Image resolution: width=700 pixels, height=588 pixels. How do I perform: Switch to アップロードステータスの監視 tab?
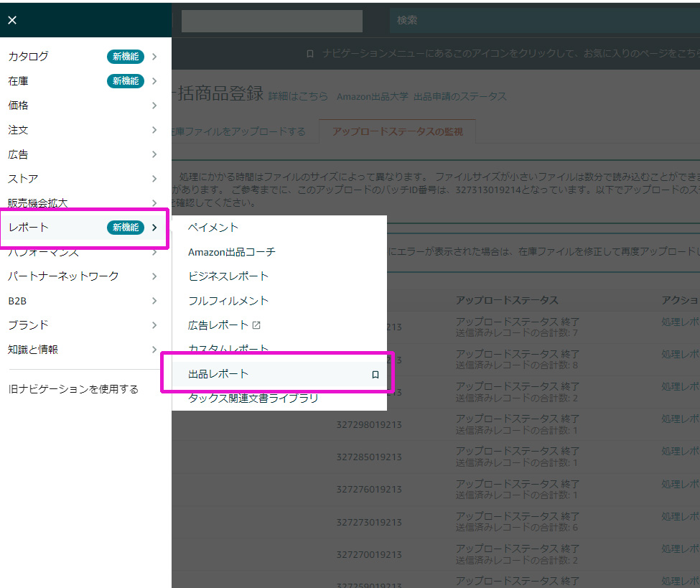pyautogui.click(x=397, y=131)
